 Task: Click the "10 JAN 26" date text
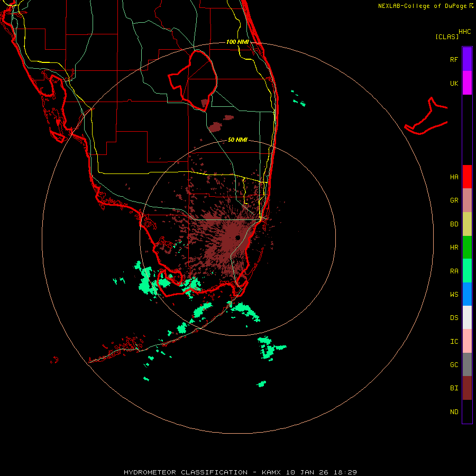coord(307,472)
